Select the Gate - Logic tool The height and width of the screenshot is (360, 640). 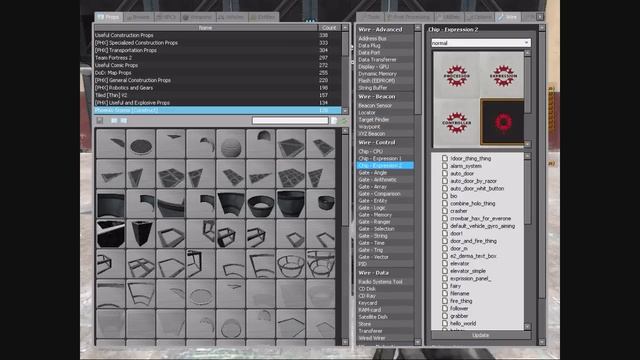pyautogui.click(x=385, y=208)
